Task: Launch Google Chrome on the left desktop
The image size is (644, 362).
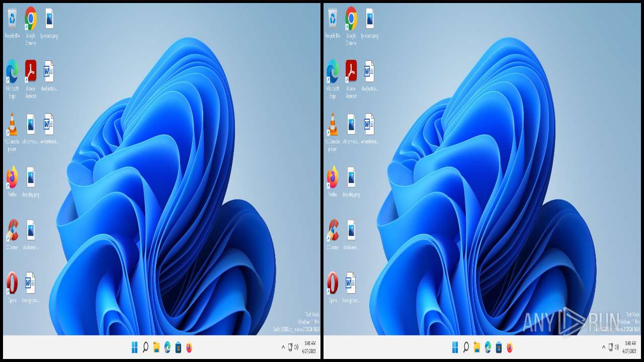Action: coord(31,26)
